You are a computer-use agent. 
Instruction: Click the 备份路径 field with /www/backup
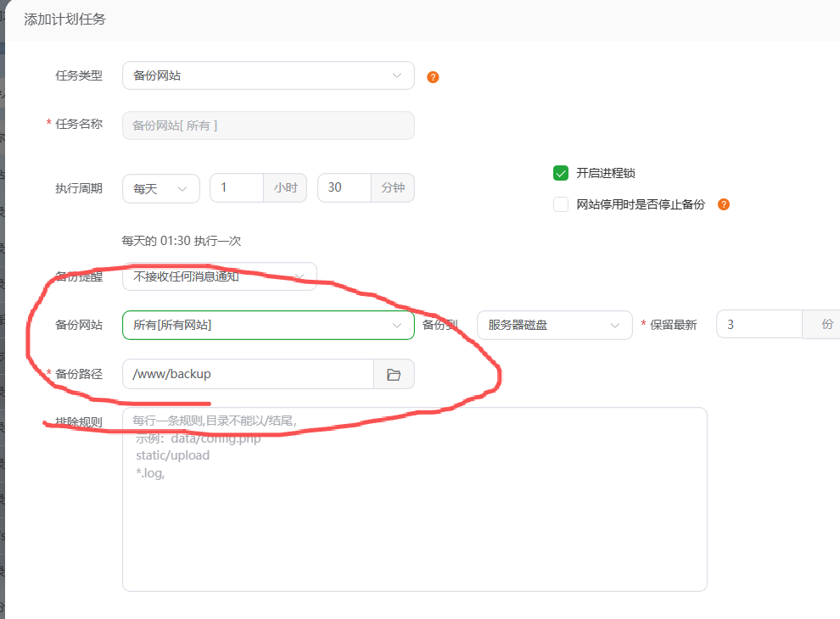tap(248, 374)
